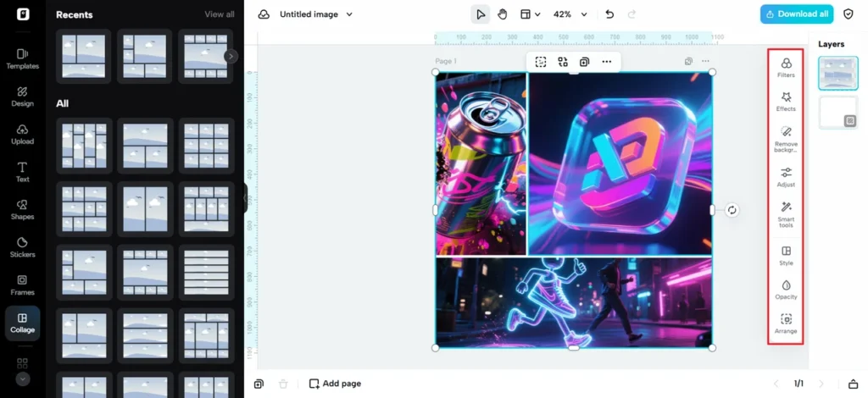Click the Page 1 label
868x398 pixels.
(x=446, y=61)
